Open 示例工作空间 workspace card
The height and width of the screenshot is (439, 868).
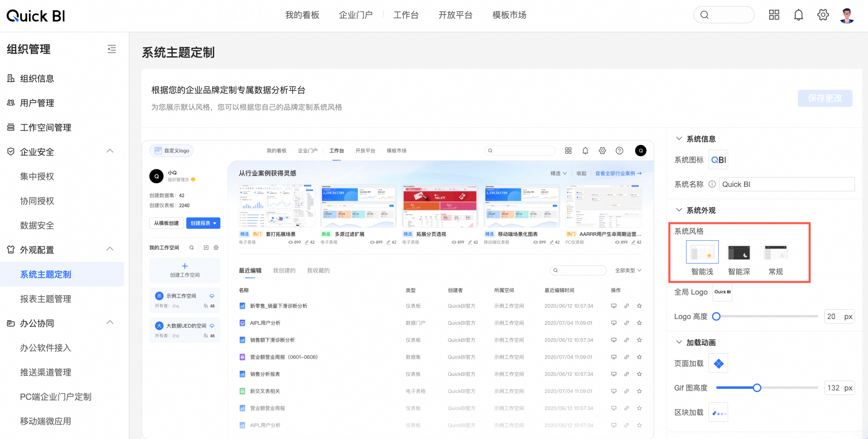pyautogui.click(x=185, y=300)
